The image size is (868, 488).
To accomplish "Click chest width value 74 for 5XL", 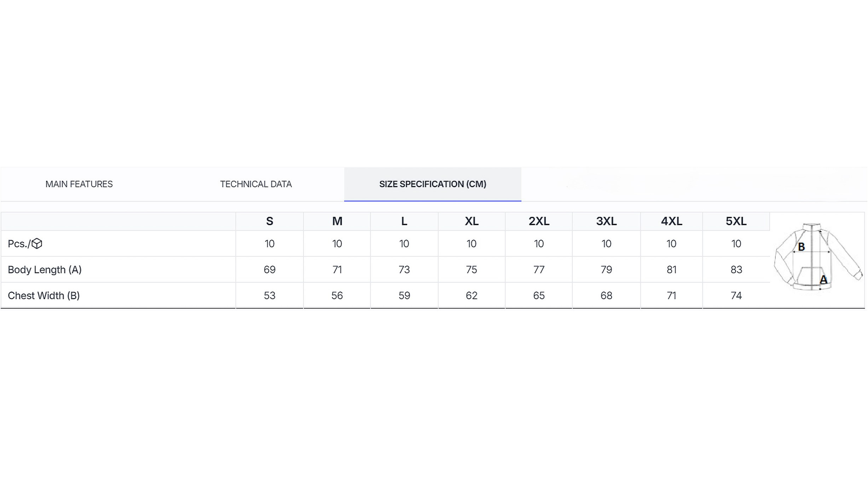I will point(736,296).
